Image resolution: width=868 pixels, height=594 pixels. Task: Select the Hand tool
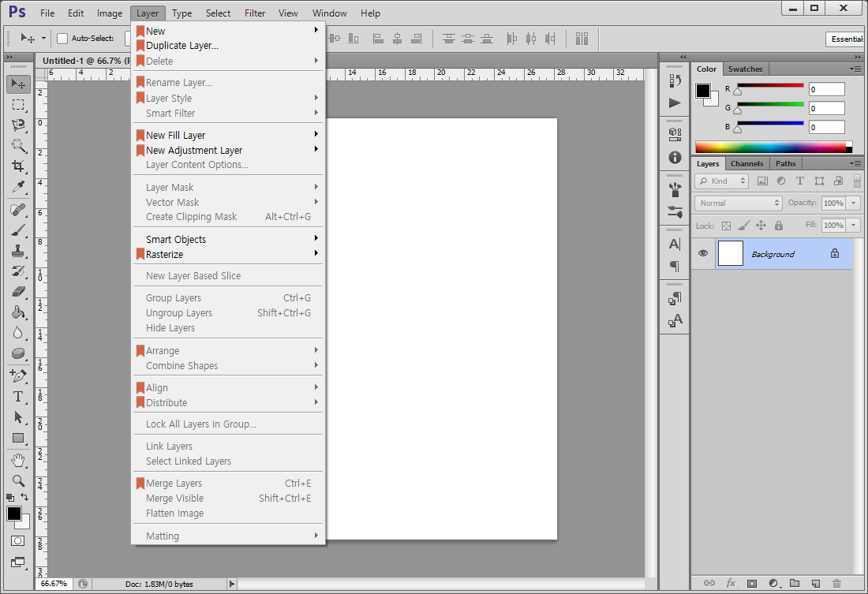(18, 460)
